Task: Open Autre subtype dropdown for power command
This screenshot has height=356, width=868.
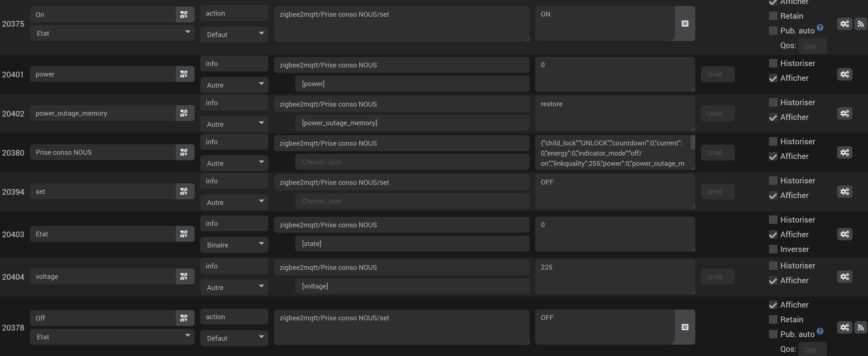Action: pyautogui.click(x=234, y=85)
